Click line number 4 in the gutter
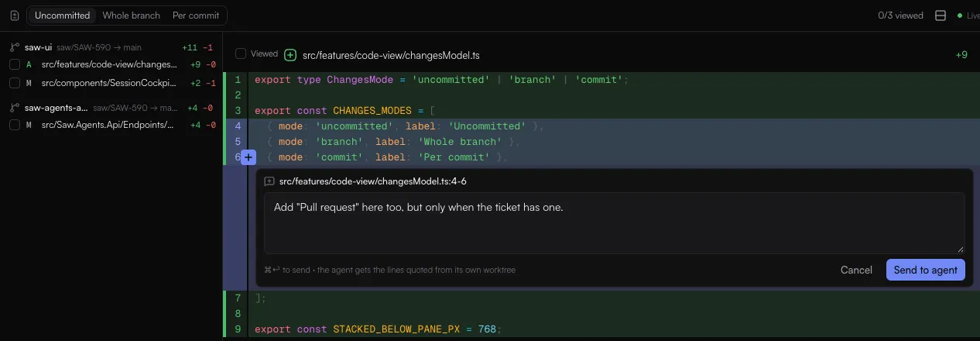The image size is (980, 341). [x=238, y=126]
